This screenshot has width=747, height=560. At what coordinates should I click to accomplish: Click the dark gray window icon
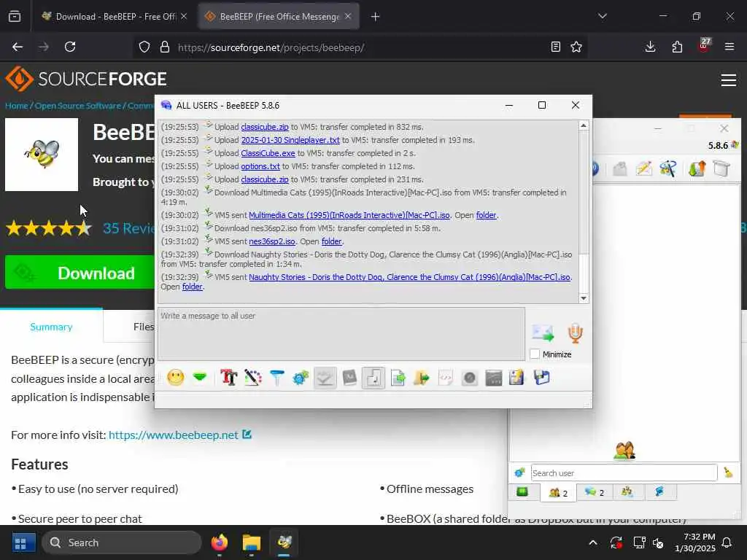(x=494, y=378)
